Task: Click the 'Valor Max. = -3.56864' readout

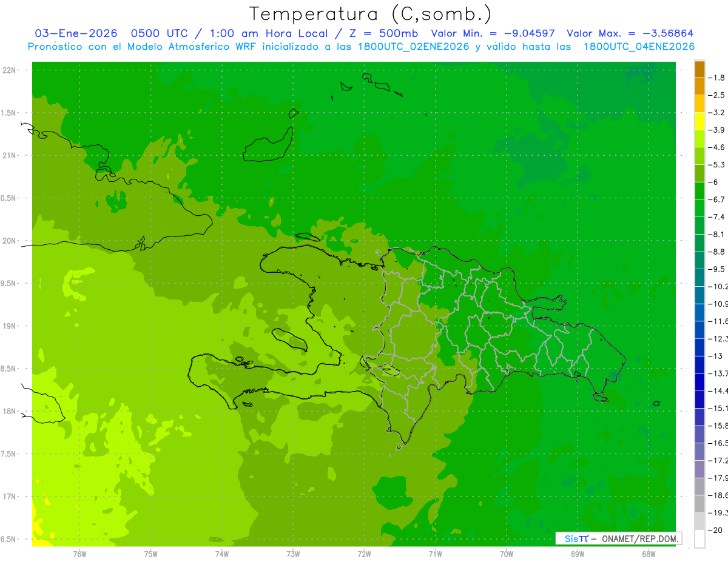Action: click(x=630, y=33)
